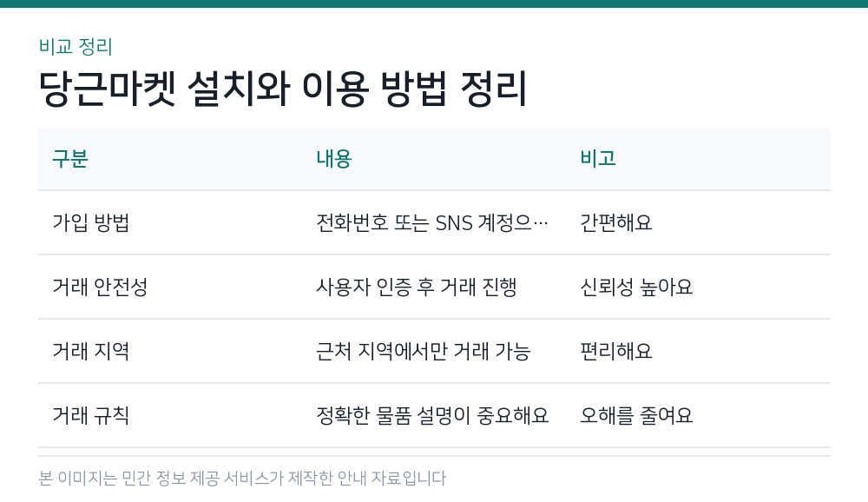
Task: Click the title '당근마켓 설치와 이용 방법 정리'
Action: click(283, 89)
